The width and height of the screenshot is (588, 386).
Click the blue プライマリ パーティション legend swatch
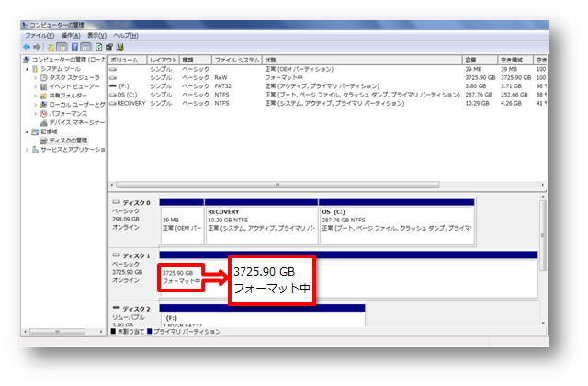pyautogui.click(x=150, y=332)
